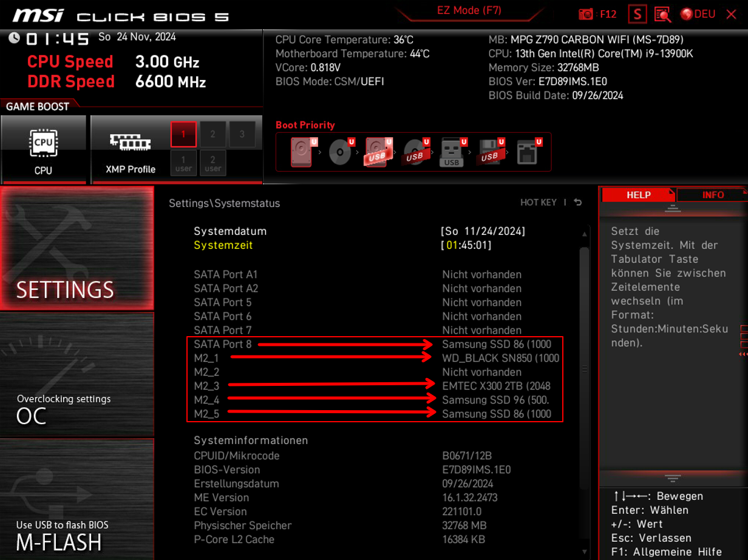Screen dimensions: 748x560
Task: Click the Samsung SSD 96 drive value
Action: pos(495,400)
